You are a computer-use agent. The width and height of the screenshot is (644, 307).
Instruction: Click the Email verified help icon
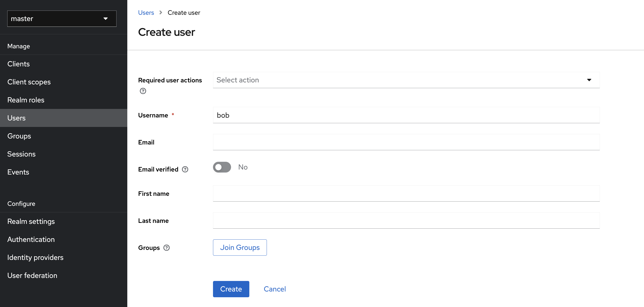[185, 170]
